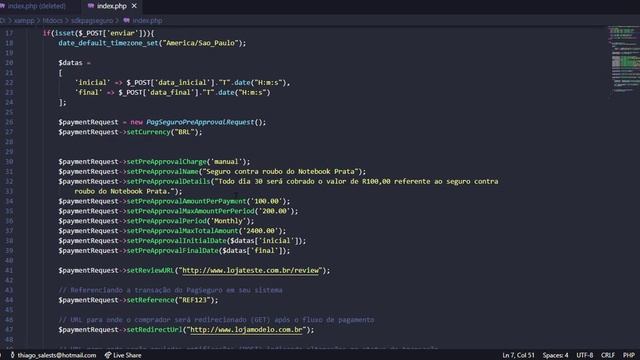Open the http://www.lojamodelo.com.br link
The height and width of the screenshot is (360, 640).
246,329
